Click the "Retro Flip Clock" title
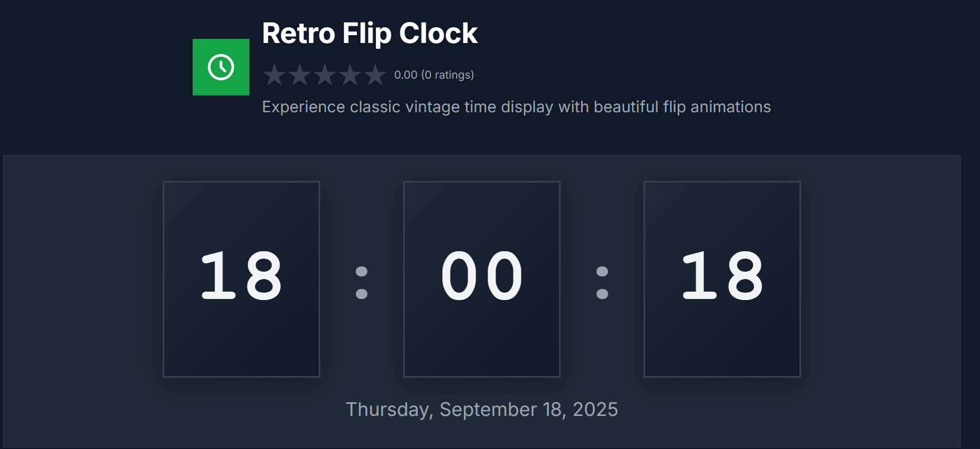 [x=370, y=34]
